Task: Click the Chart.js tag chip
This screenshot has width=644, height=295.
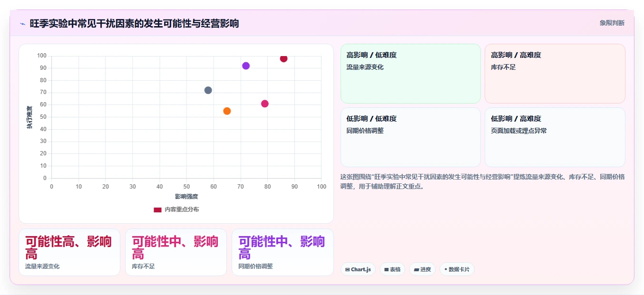Action: pyautogui.click(x=358, y=269)
